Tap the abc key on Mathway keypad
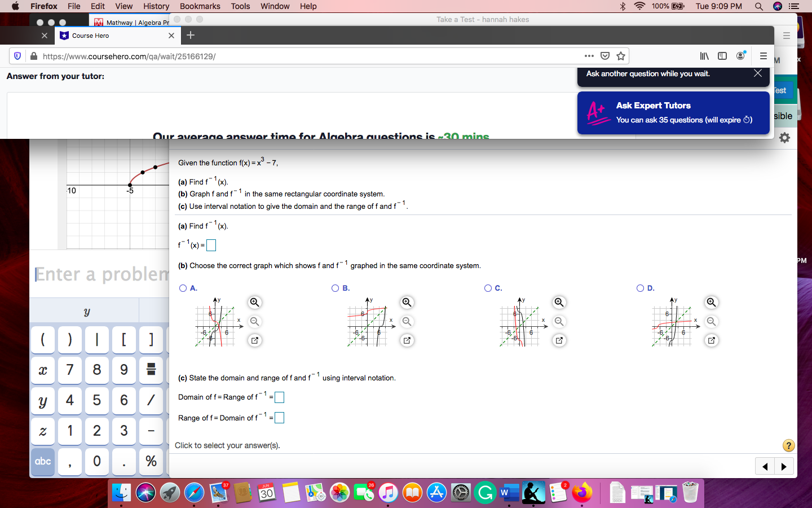The height and width of the screenshot is (508, 812). 43,462
